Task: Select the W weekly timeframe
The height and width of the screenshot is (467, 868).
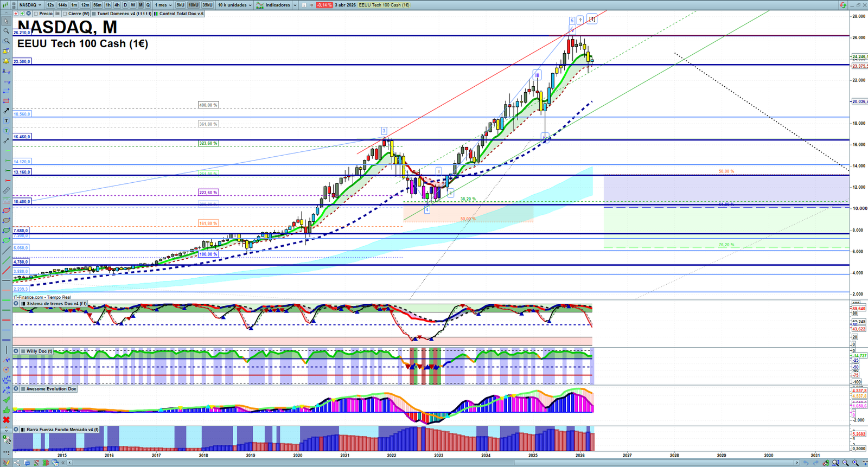Action: [x=133, y=5]
